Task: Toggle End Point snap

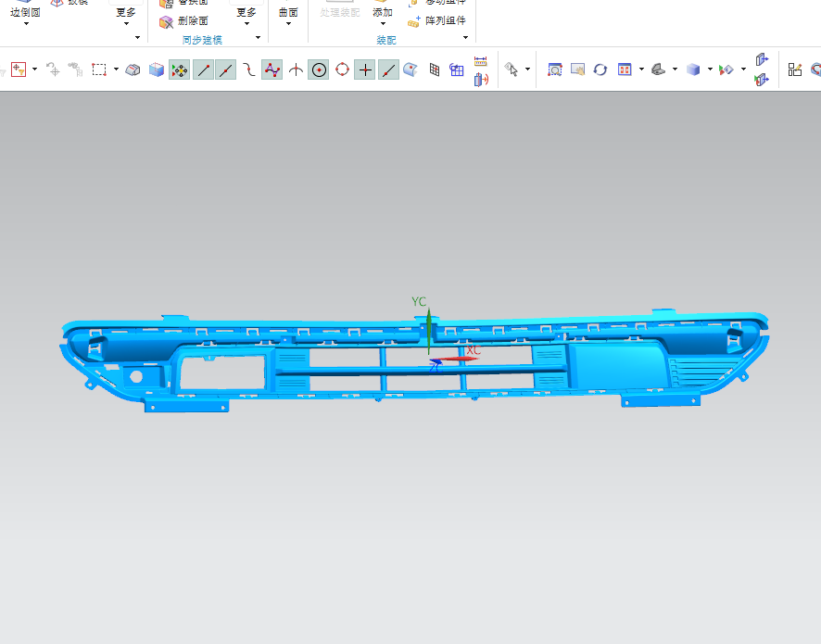Action: (203, 69)
